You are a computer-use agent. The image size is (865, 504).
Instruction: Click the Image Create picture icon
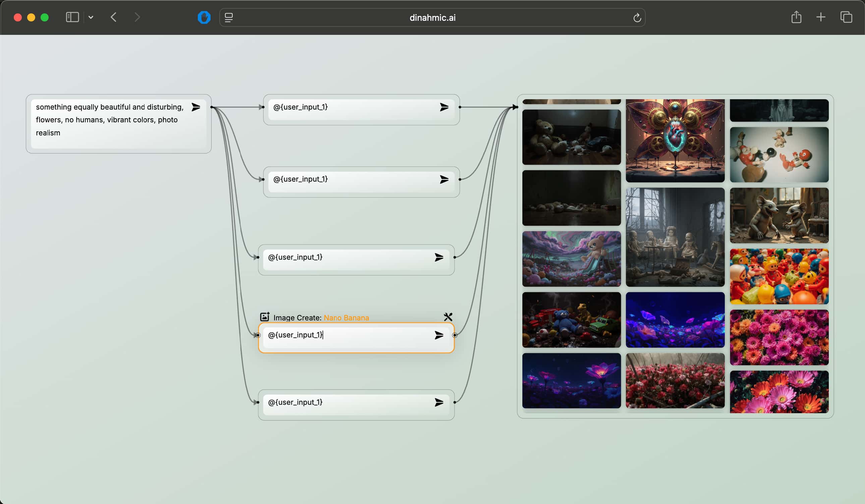click(265, 317)
